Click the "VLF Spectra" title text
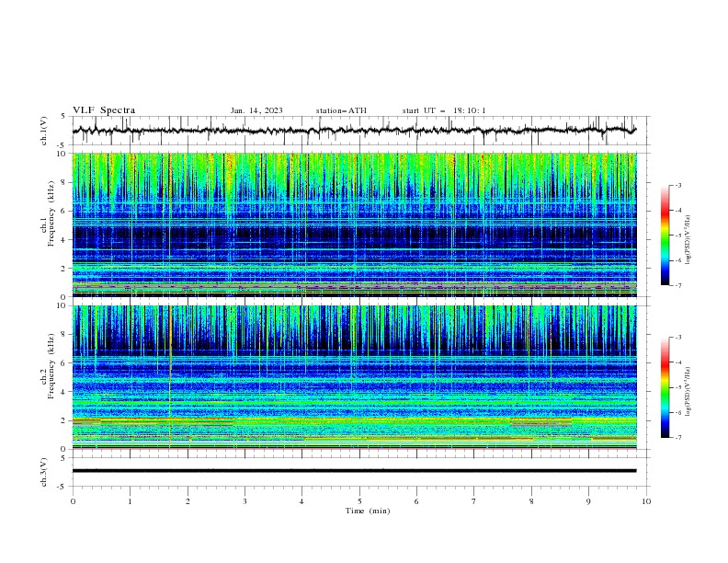Viewport: 728px width, 563px height. click(104, 110)
